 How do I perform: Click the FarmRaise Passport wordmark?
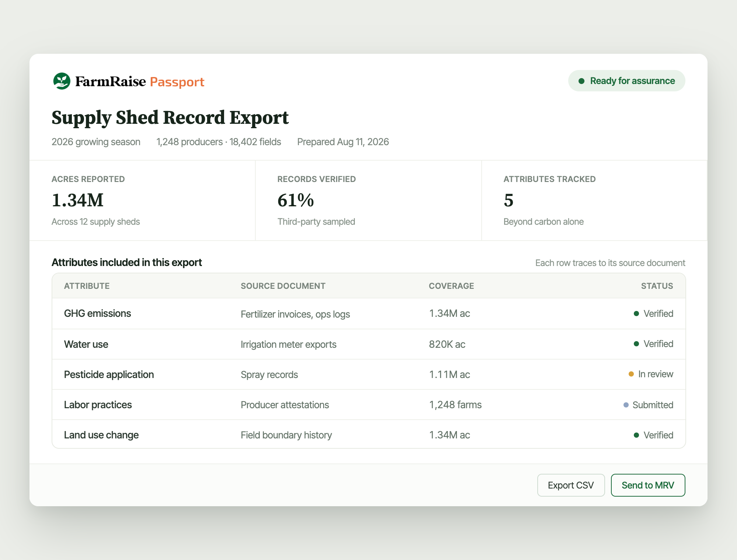click(140, 81)
